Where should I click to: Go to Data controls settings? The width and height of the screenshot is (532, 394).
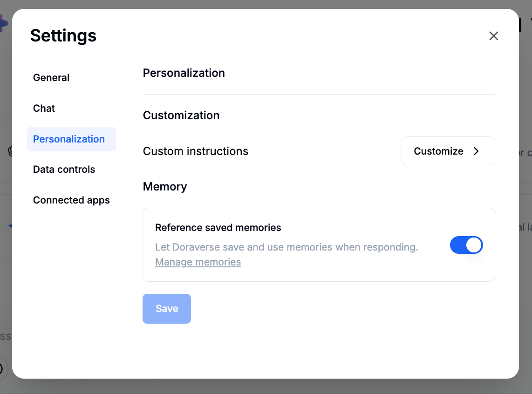click(64, 170)
